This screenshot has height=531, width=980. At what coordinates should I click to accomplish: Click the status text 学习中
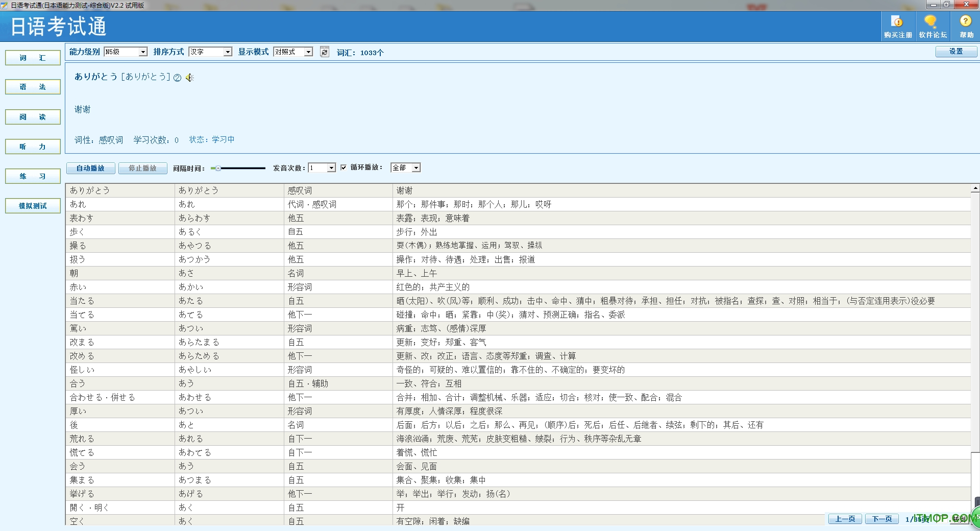[223, 139]
